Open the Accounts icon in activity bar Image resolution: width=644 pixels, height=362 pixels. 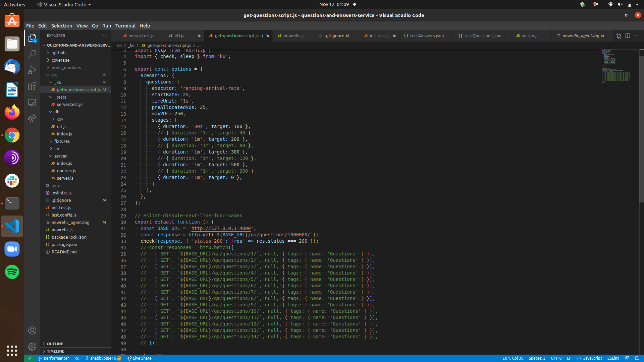coord(32,330)
